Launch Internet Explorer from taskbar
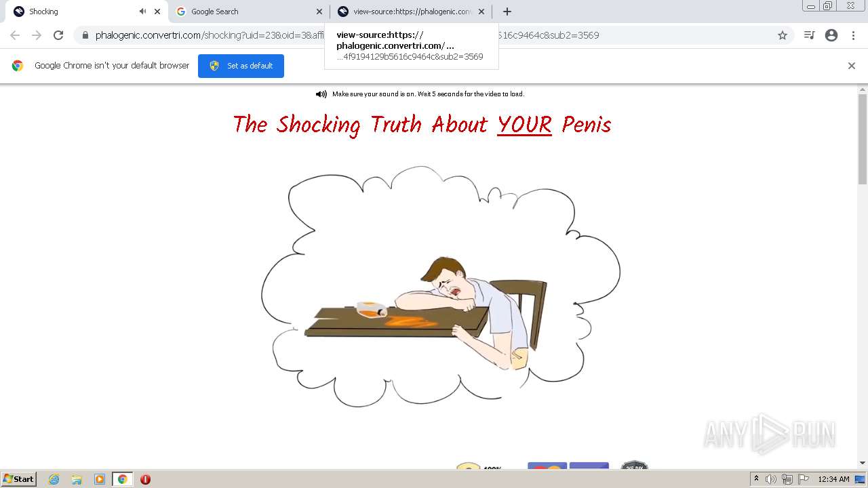This screenshot has height=488, width=868. point(54,479)
